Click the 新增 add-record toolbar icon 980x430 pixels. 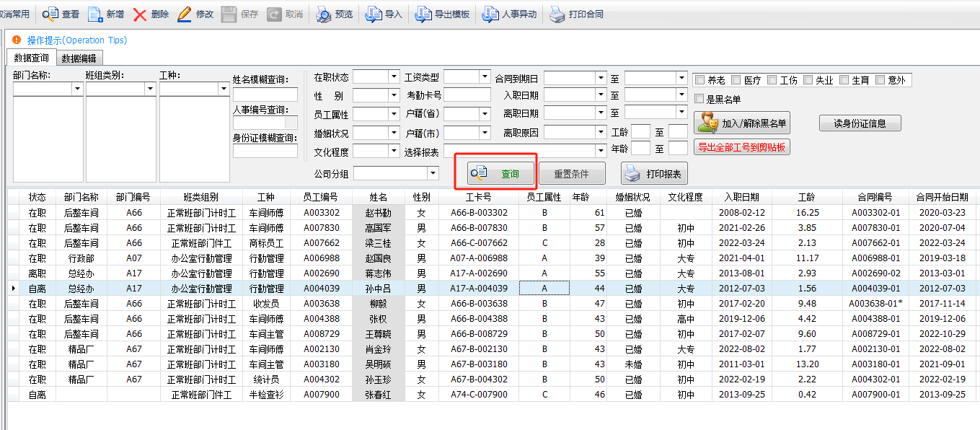click(95, 14)
